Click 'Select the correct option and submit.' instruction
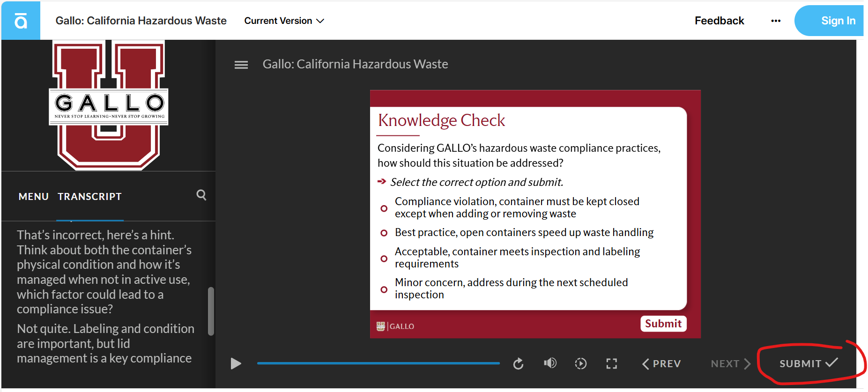Viewport: 868px width, 392px height. [477, 182]
